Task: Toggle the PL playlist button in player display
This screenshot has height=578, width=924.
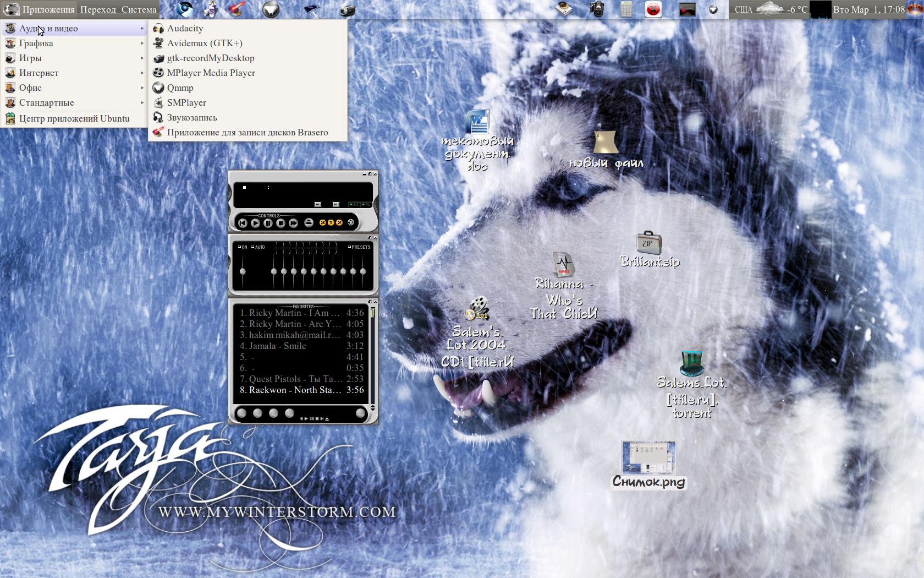Action: (x=366, y=205)
